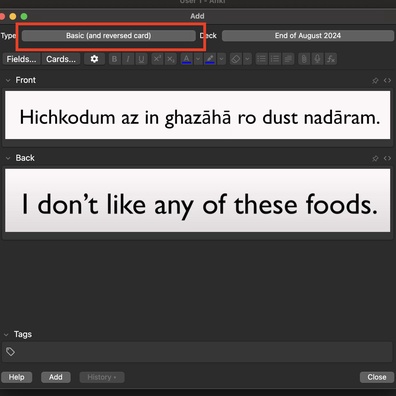The height and width of the screenshot is (396, 396).
Task: Click the Add button
Action: click(x=56, y=377)
